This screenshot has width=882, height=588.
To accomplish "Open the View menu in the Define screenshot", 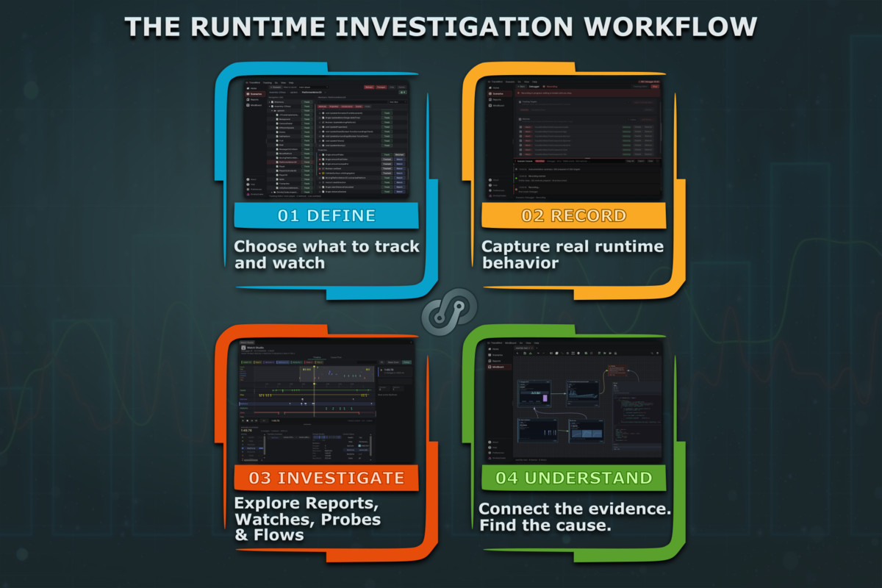I will point(283,83).
